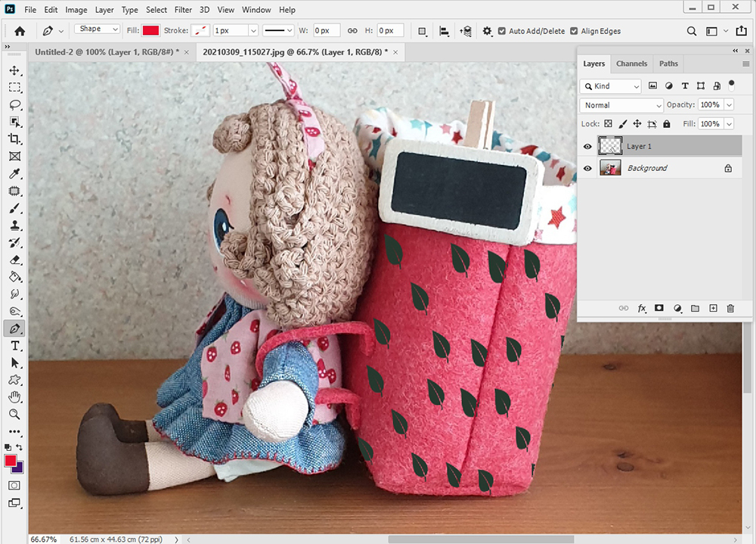Viewport: 756px width, 544px height.
Task: Select the Brush tool
Action: point(14,209)
